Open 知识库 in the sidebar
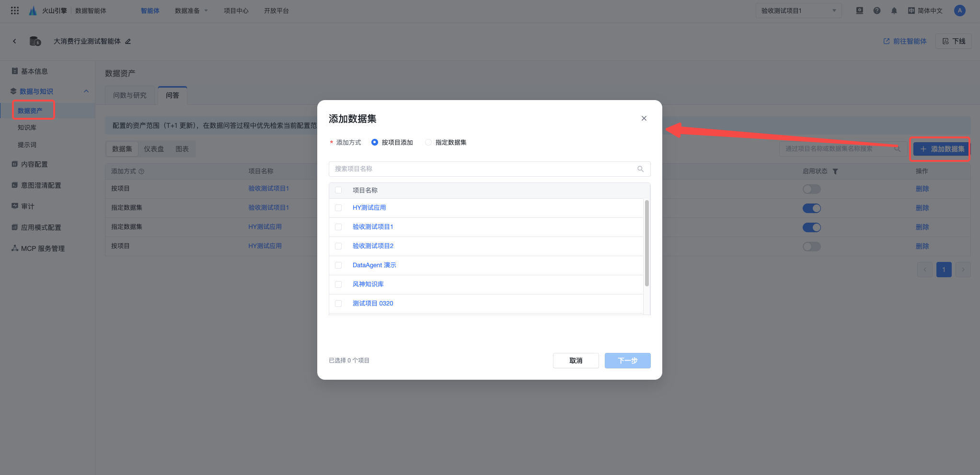This screenshot has width=980, height=475. click(27, 127)
